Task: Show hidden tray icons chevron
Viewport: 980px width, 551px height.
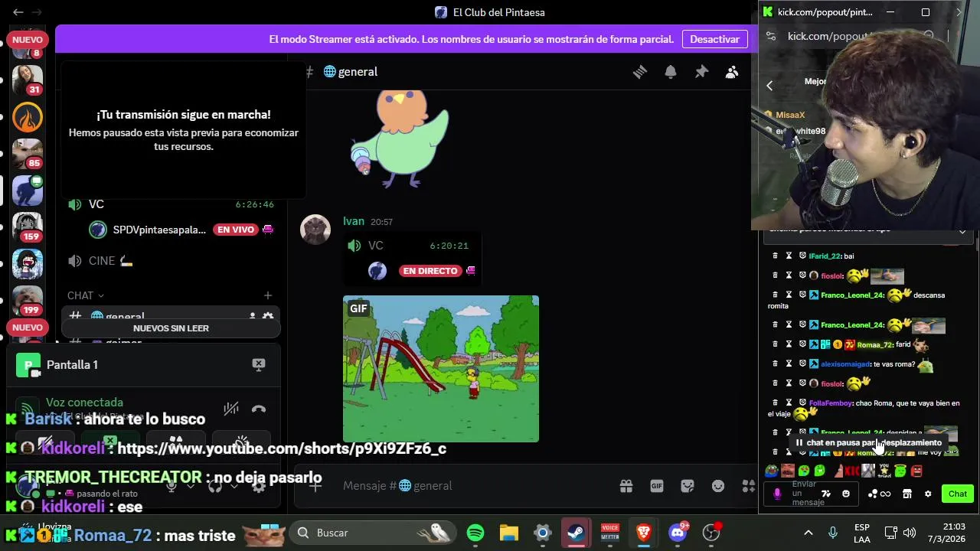Action: [808, 533]
